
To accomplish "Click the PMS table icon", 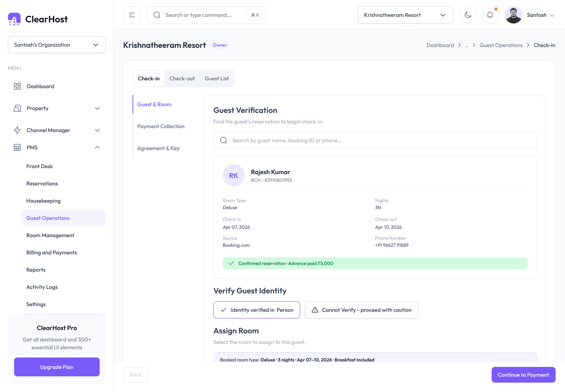I will (17, 147).
